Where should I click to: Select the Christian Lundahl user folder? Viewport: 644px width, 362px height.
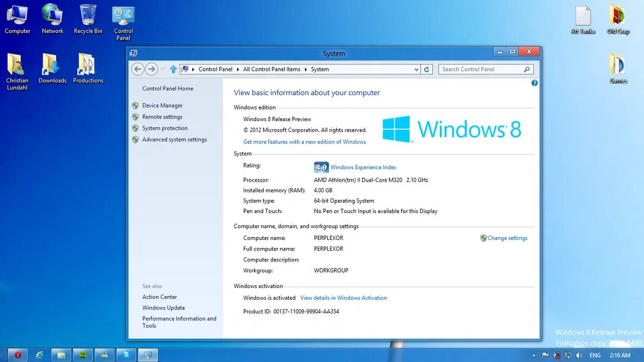click(17, 72)
